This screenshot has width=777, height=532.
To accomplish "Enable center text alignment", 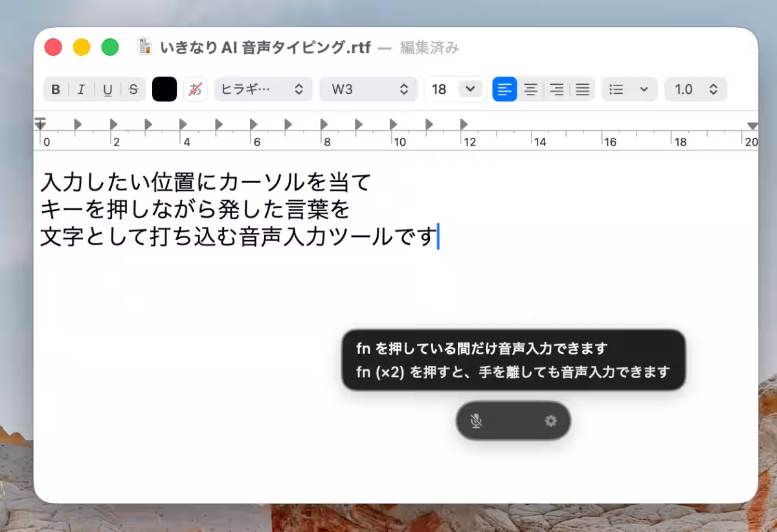I will tap(530, 89).
